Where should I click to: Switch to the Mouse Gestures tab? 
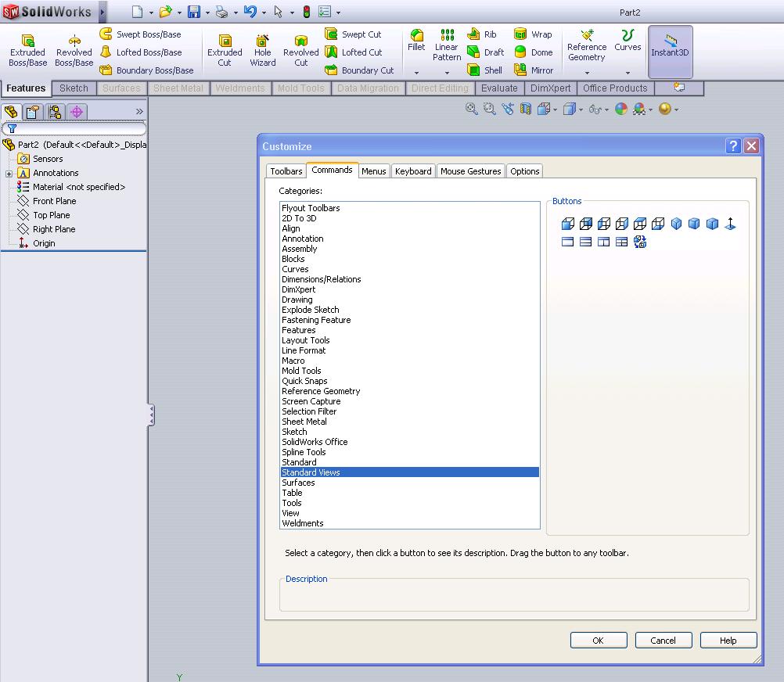[x=470, y=171]
